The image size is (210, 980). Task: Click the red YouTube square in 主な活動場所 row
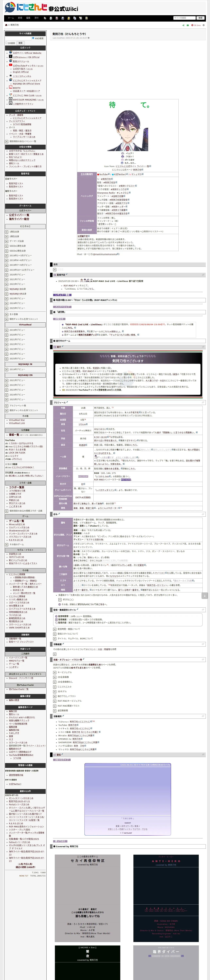click(98, 174)
